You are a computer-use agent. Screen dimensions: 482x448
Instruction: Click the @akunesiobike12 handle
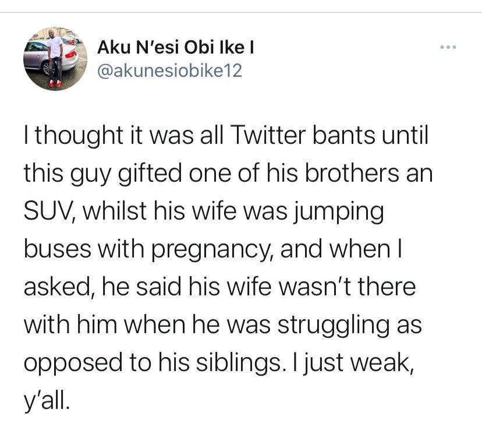[x=169, y=70]
